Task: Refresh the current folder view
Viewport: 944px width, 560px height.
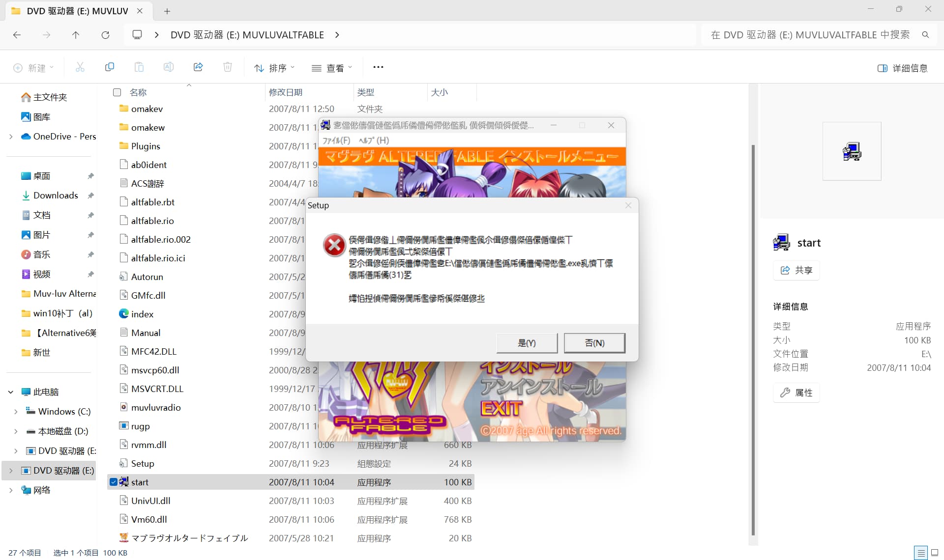Action: 105,35
